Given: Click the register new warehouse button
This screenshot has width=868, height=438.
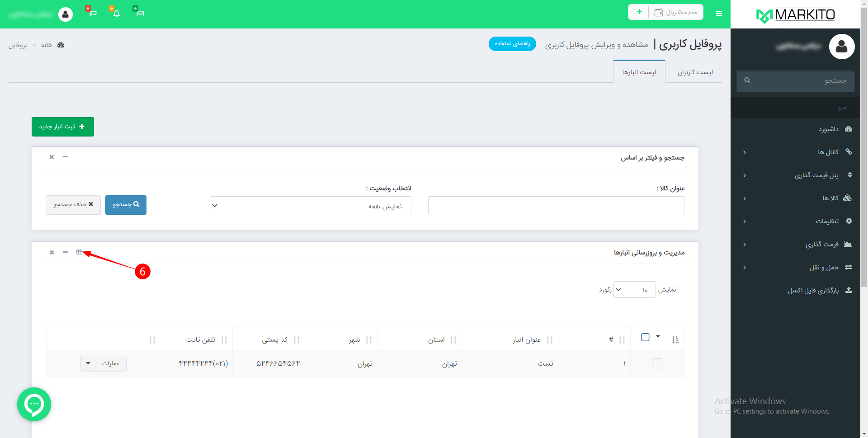Looking at the screenshot, I should pos(63,127).
